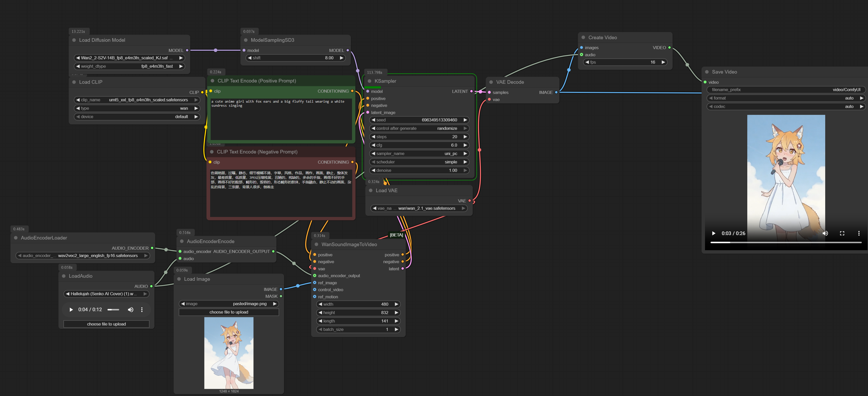Collapse the Load Diffusion Model node
The height and width of the screenshot is (396, 868).
click(74, 40)
